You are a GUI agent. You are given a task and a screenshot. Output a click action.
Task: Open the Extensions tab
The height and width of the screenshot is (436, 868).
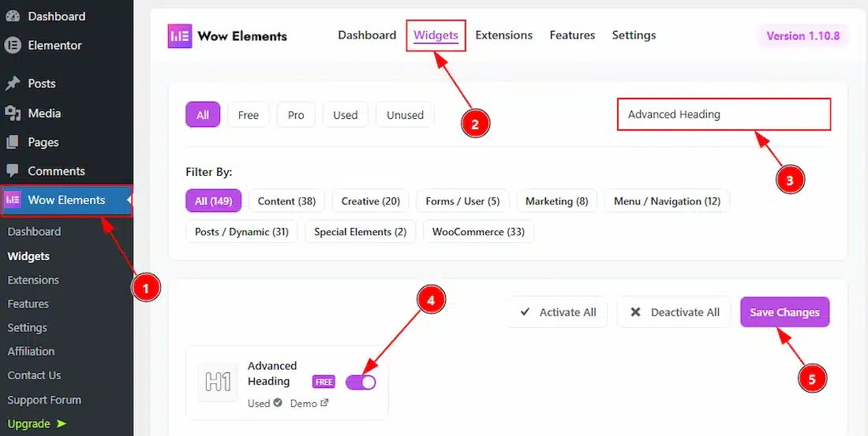click(503, 35)
